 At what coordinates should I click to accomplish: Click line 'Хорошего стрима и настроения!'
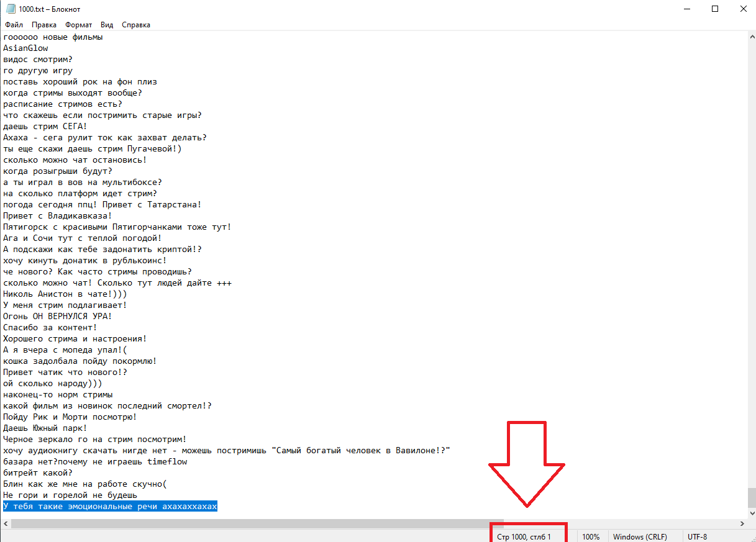pos(75,338)
